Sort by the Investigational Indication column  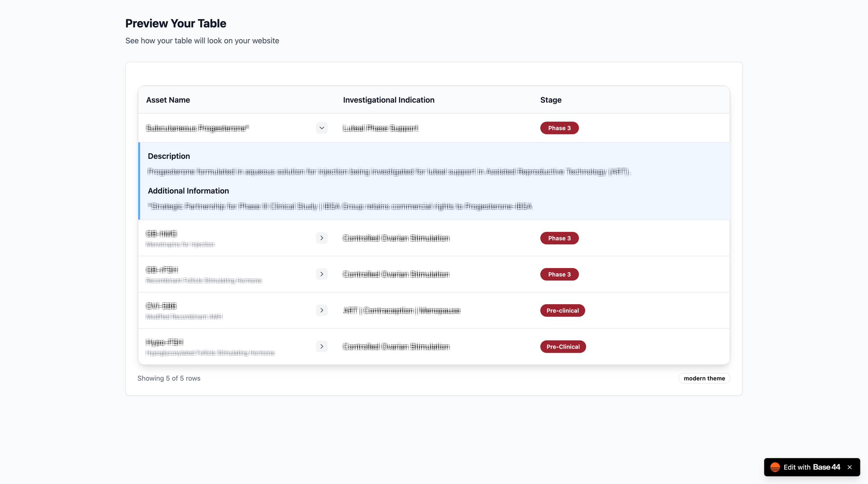[388, 100]
